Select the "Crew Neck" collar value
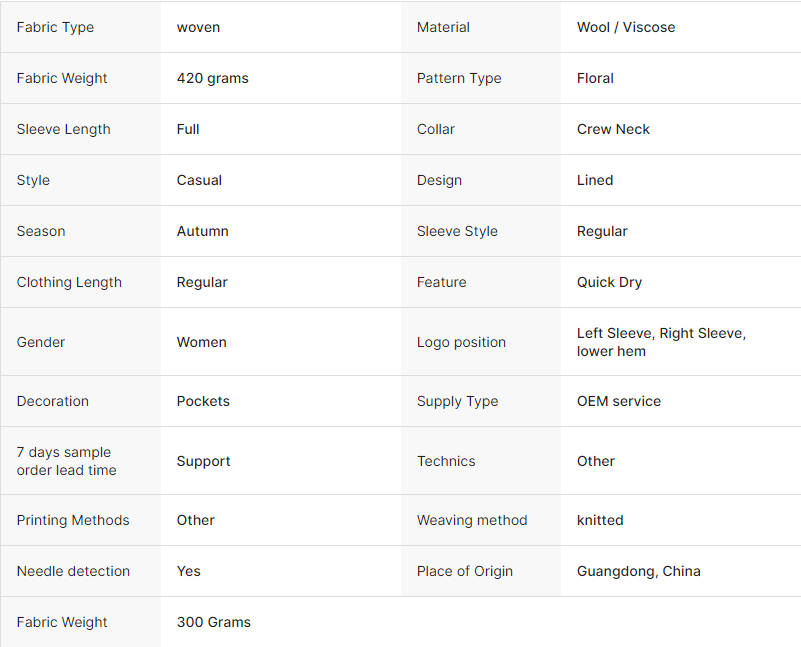Viewport: 801px width, 647px height. pyautogui.click(x=613, y=129)
